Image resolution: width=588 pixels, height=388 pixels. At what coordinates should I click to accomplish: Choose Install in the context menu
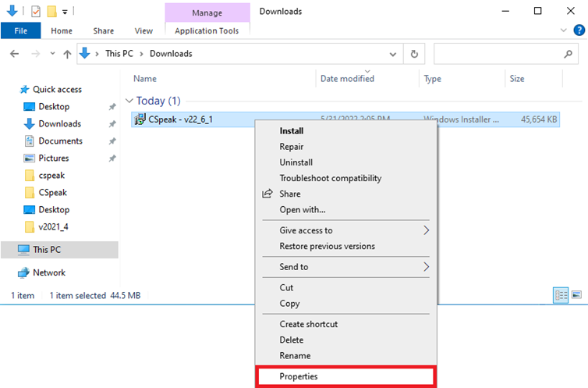pyautogui.click(x=292, y=131)
